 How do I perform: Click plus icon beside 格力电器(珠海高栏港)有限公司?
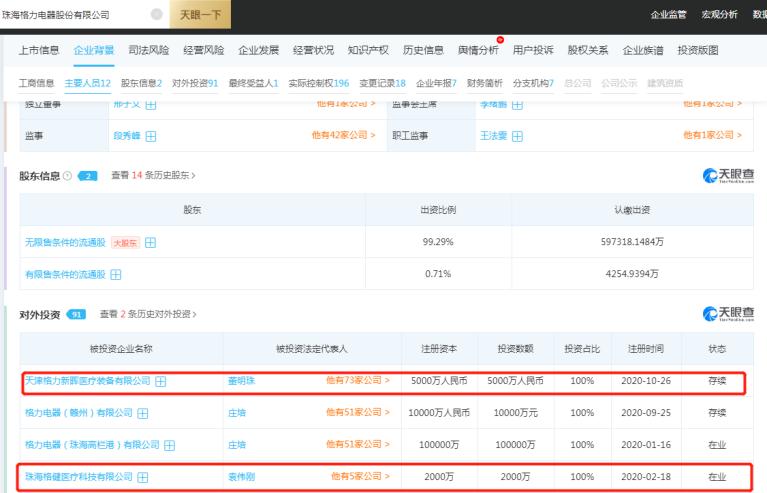tap(169, 445)
